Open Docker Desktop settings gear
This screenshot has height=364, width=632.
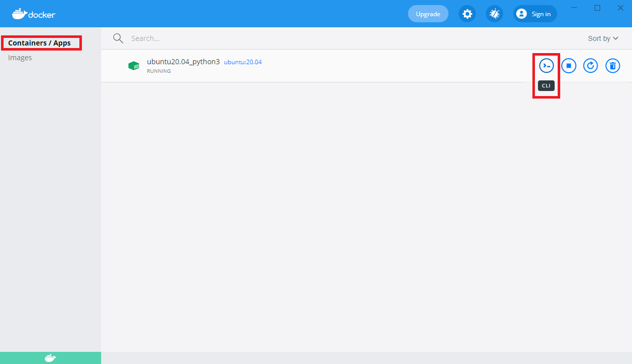[467, 14]
